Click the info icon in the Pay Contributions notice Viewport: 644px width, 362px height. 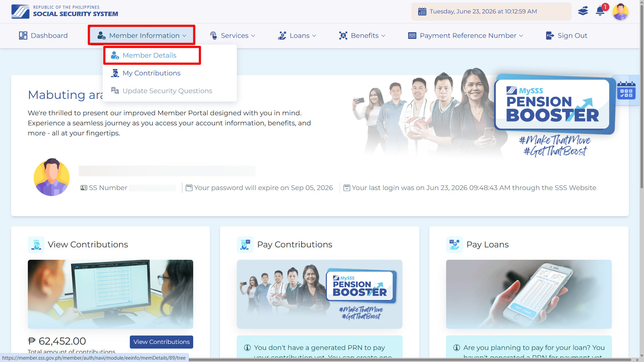247,348
